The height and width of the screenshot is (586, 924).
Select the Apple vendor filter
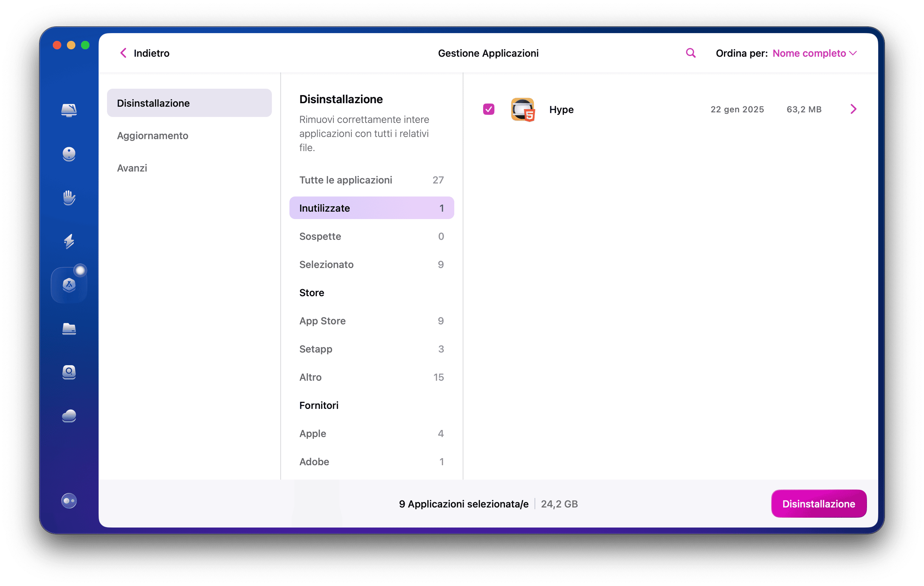312,433
